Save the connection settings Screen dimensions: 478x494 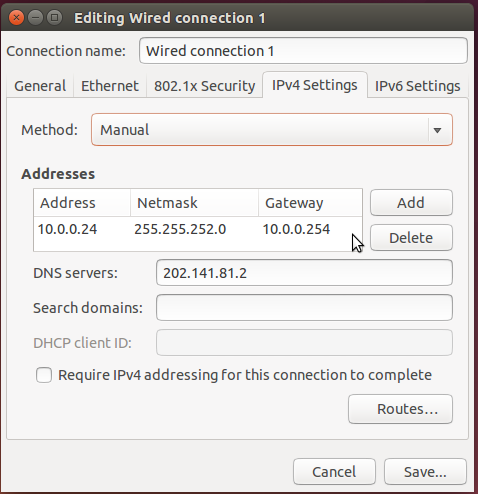[425, 472]
